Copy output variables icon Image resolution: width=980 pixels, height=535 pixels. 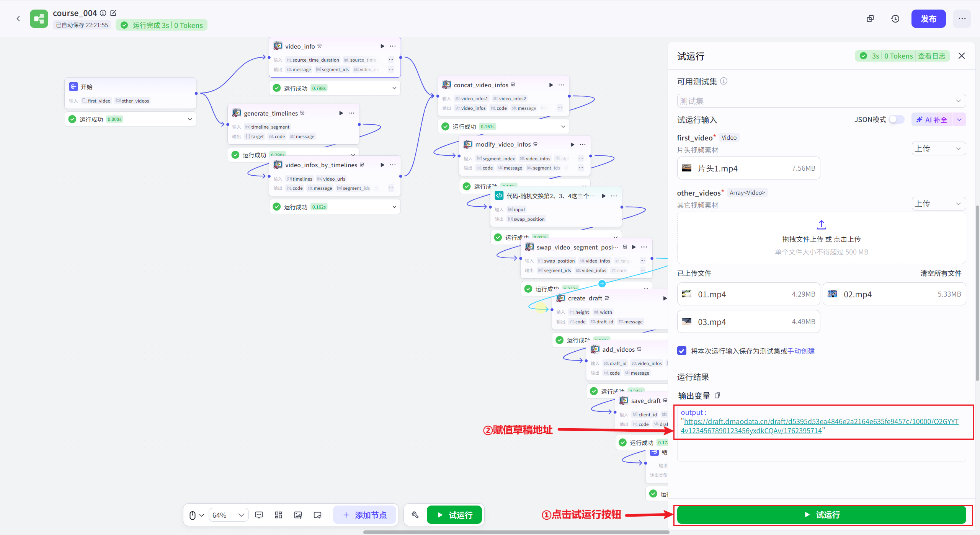pos(717,396)
